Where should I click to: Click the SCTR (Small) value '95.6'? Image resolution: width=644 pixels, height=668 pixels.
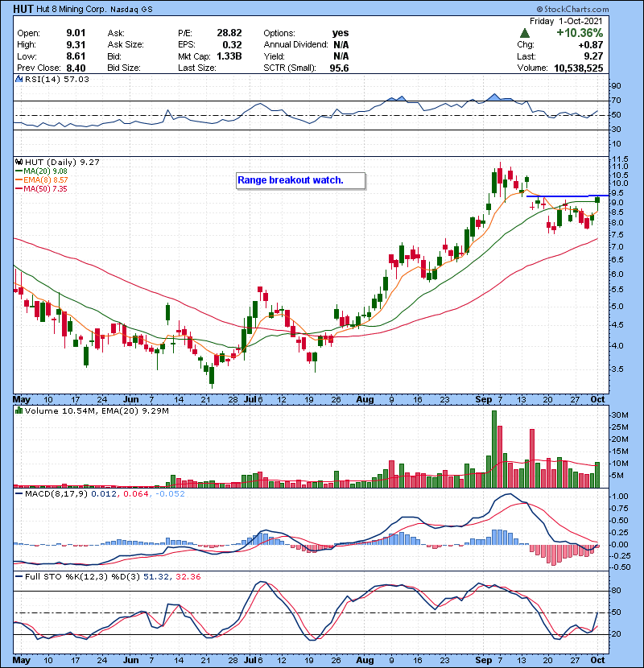point(339,68)
